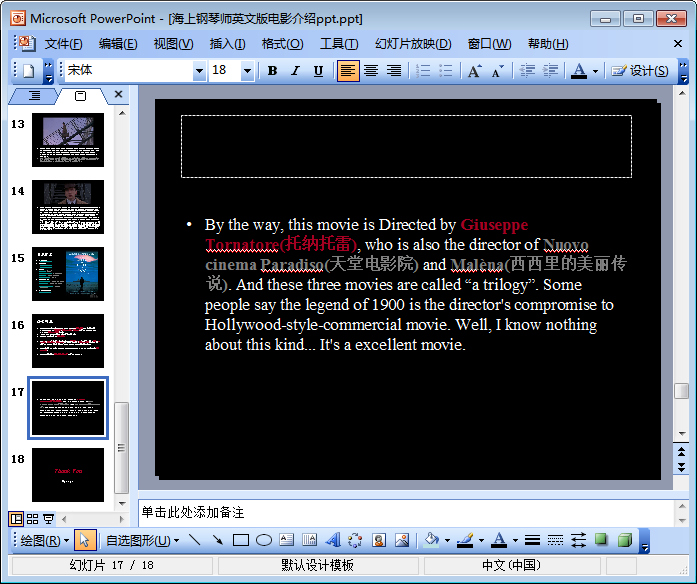This screenshot has width=697, height=584.
Task: Open the 文件(F) menu
Action: 64,44
